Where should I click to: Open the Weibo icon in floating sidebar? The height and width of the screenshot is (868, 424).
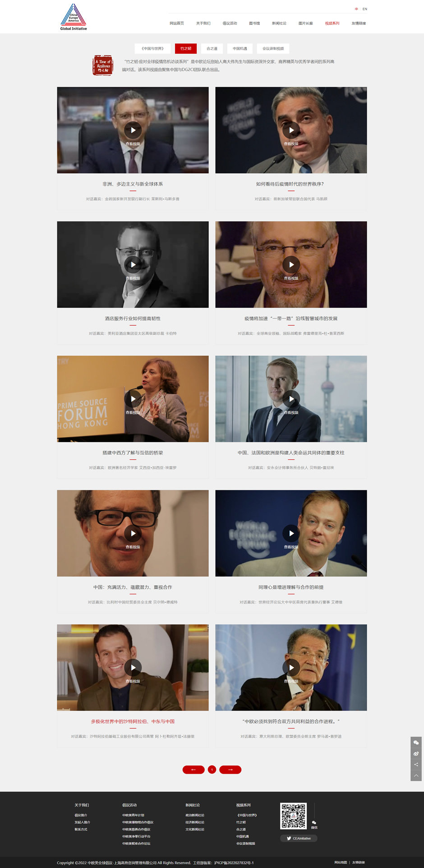point(416,753)
